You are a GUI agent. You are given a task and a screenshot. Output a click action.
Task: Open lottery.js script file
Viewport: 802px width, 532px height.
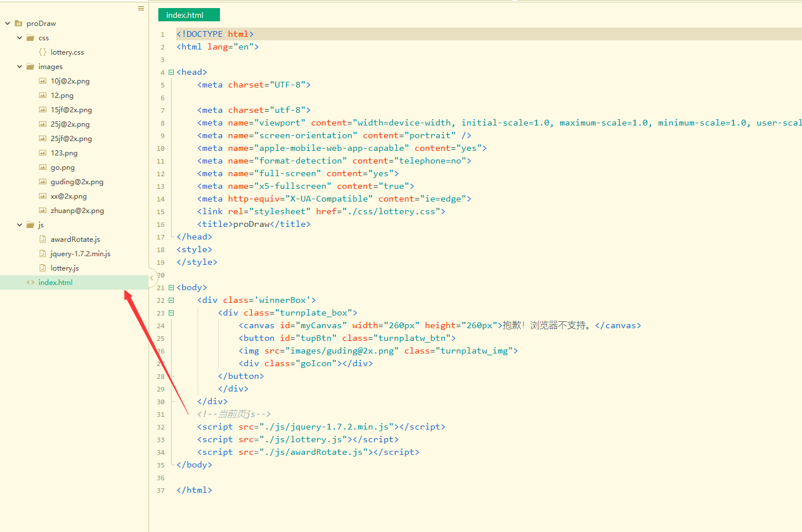64,268
